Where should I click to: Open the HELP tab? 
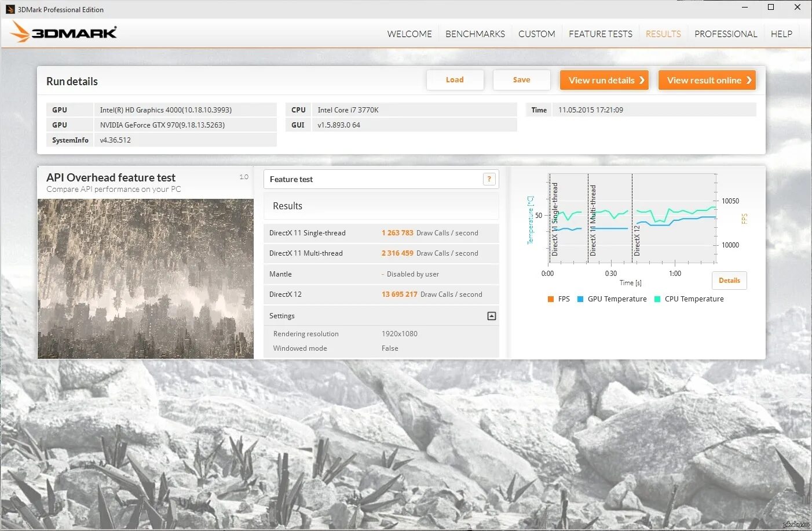tap(781, 34)
